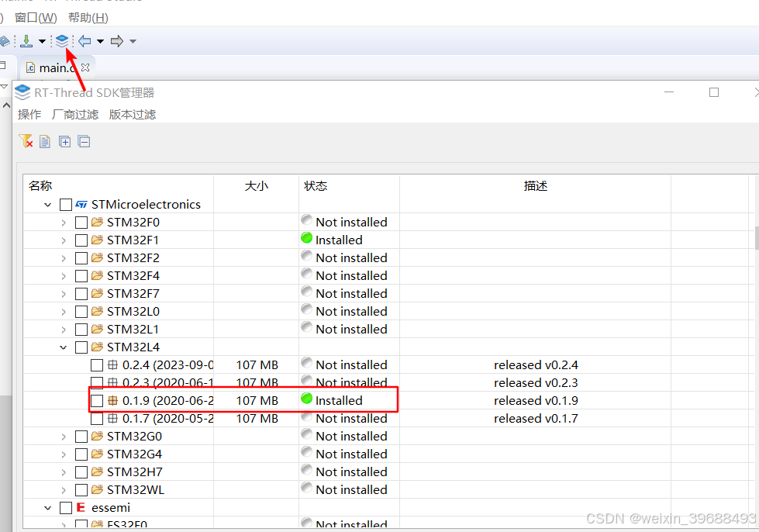Click the STM32F7 folder icon
The image size is (759, 532).
[x=97, y=293]
